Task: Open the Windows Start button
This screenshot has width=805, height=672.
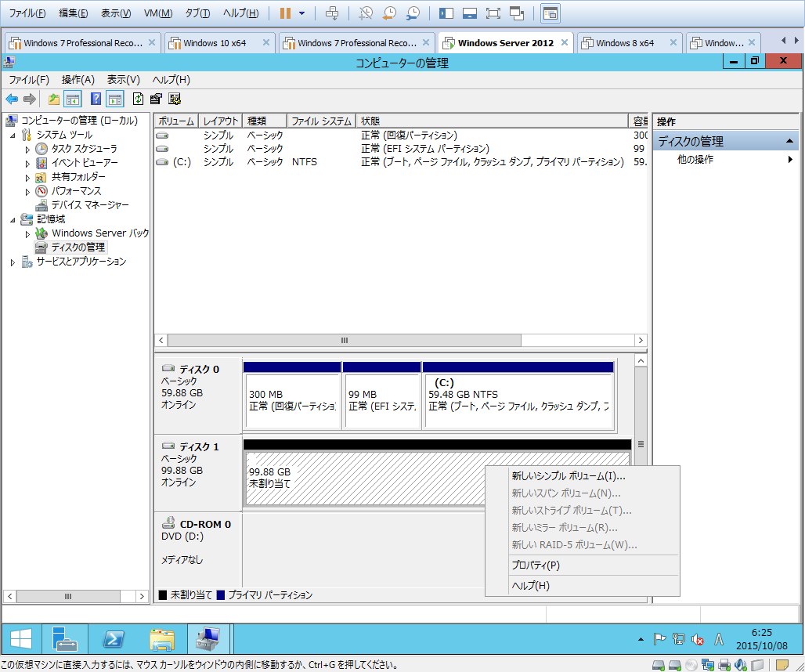Action: pos(21,639)
